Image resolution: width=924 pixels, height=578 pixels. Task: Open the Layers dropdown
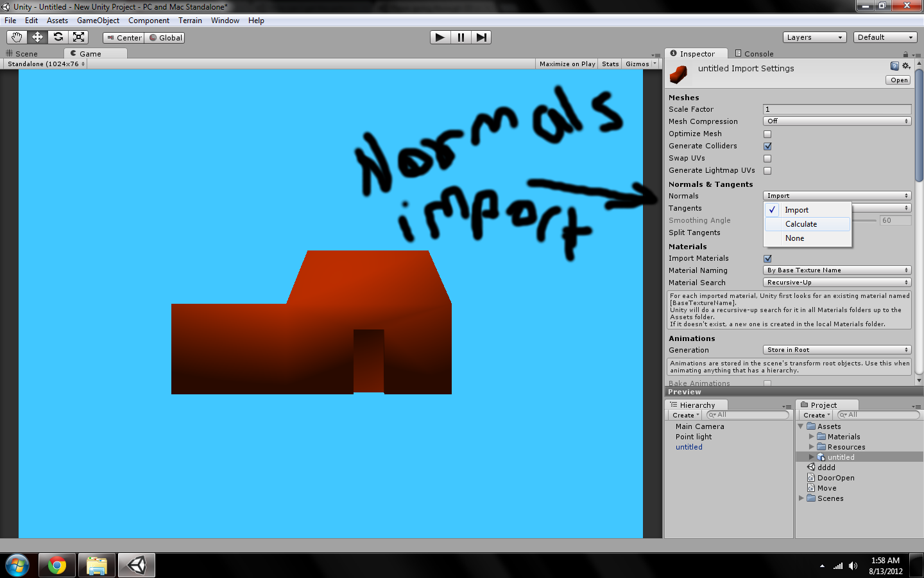(x=814, y=37)
